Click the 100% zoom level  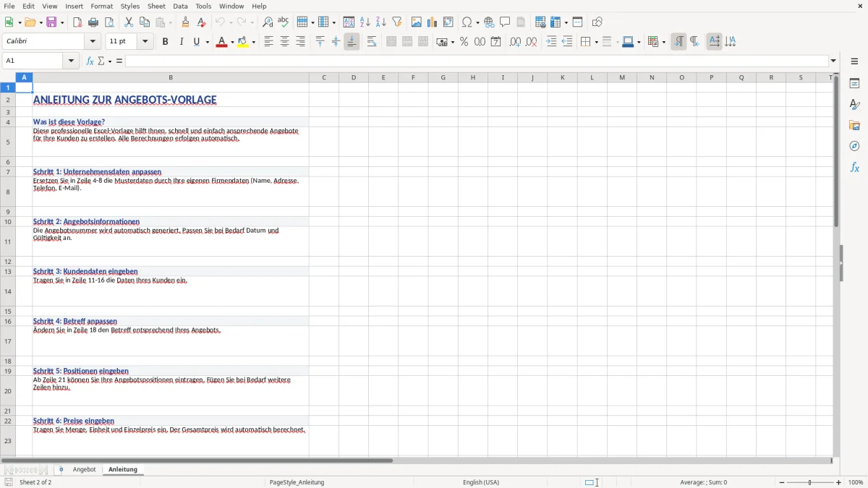point(856,482)
